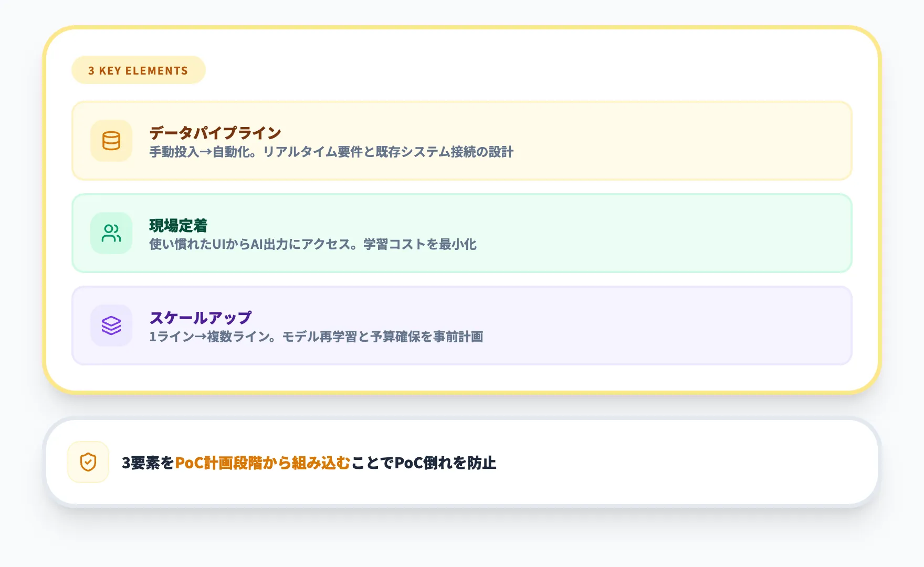This screenshot has height=567, width=924.
Task: Click the yellow card background swatch
Action: coord(682,141)
